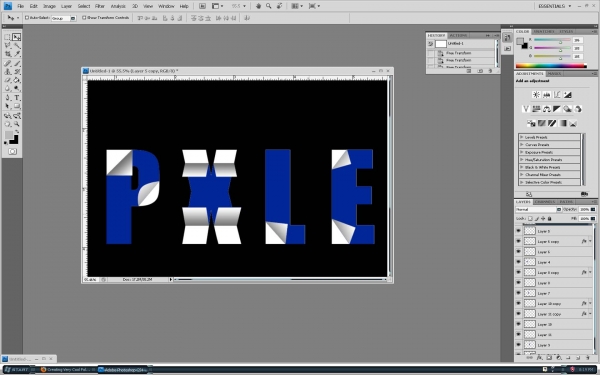The width and height of the screenshot is (600, 375).
Task: Select the Zoom tool in toolbox
Action: (16, 124)
